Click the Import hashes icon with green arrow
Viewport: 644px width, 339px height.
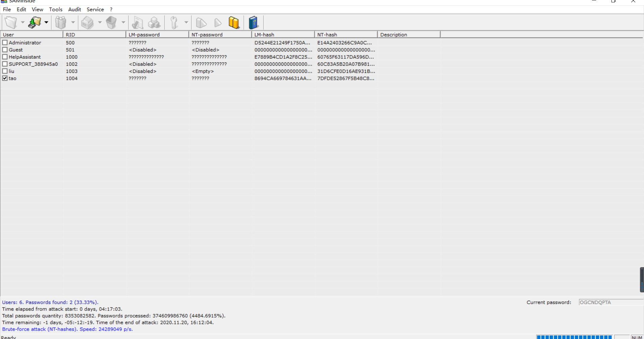pos(35,22)
